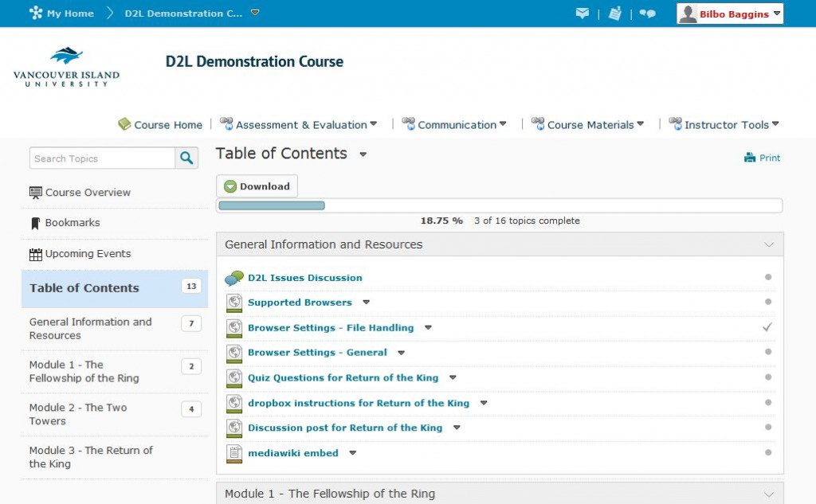Collapse the Module 1 section chevron
816x504 pixels.
point(769,494)
